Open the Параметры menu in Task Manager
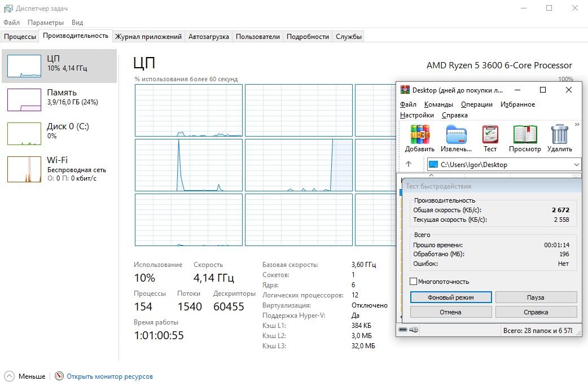Image resolution: width=588 pixels, height=390 pixels. [x=45, y=23]
